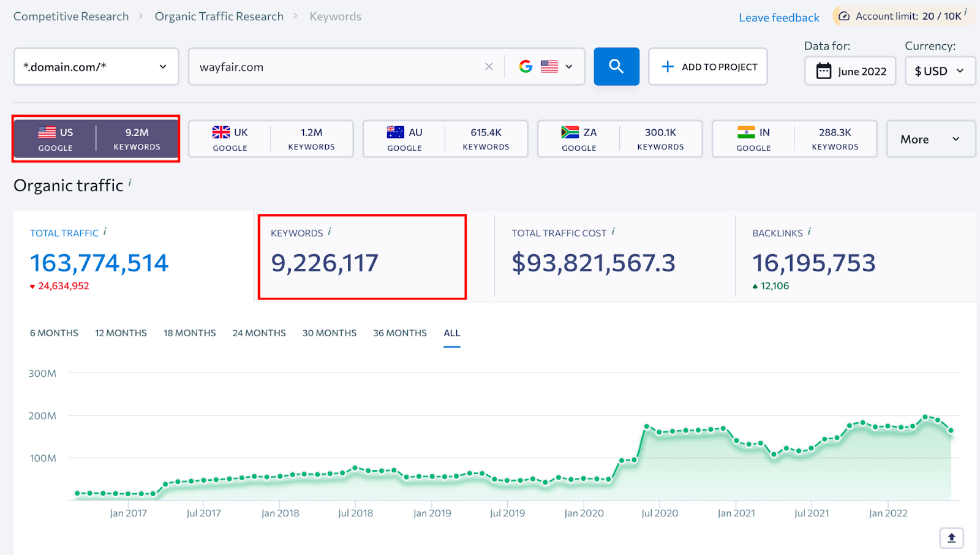The width and height of the screenshot is (980, 555).
Task: Show info tooltip for Total Traffic
Action: 105,232
